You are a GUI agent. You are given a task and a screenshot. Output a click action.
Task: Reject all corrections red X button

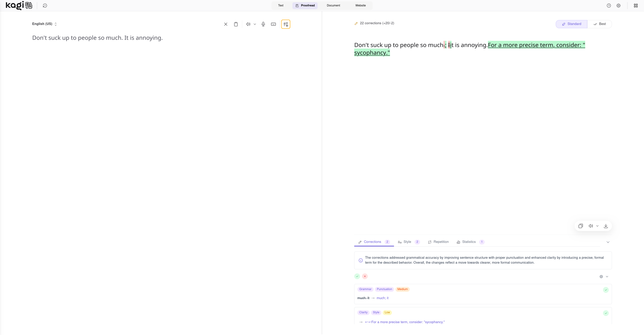(365, 276)
